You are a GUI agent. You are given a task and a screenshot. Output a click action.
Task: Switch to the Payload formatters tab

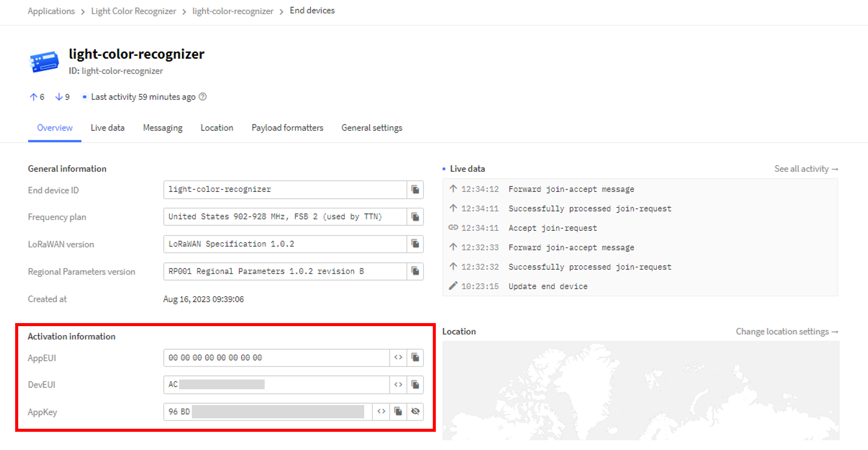click(x=287, y=128)
